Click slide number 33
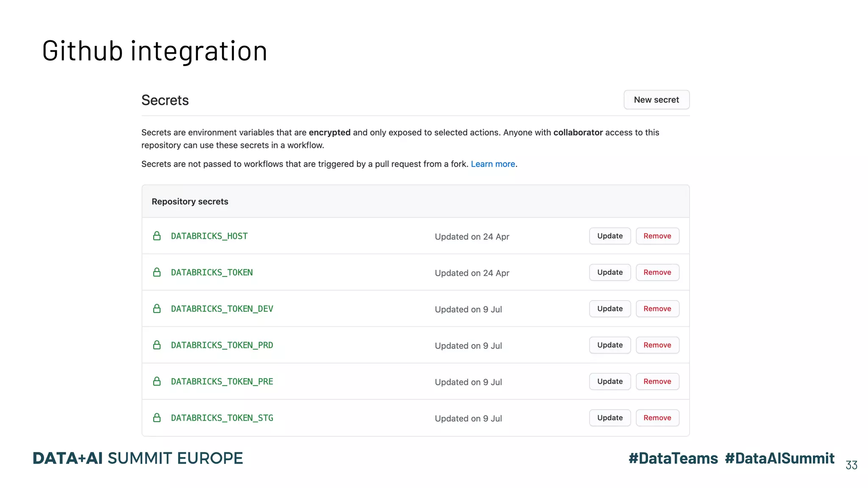This screenshot has height=488, width=868. tap(851, 465)
